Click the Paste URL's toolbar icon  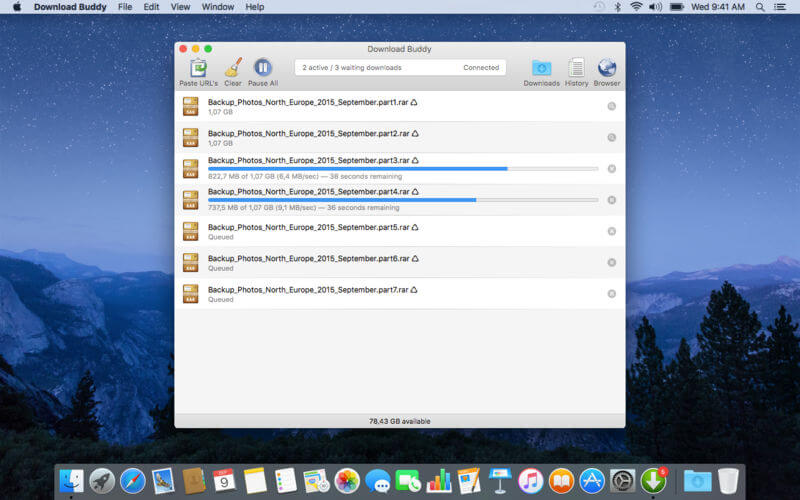(198, 68)
